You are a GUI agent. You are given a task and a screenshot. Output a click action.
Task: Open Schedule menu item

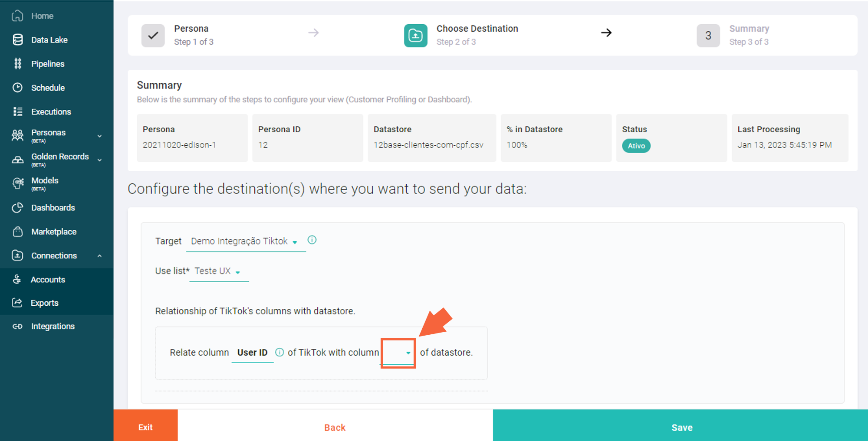tap(48, 88)
